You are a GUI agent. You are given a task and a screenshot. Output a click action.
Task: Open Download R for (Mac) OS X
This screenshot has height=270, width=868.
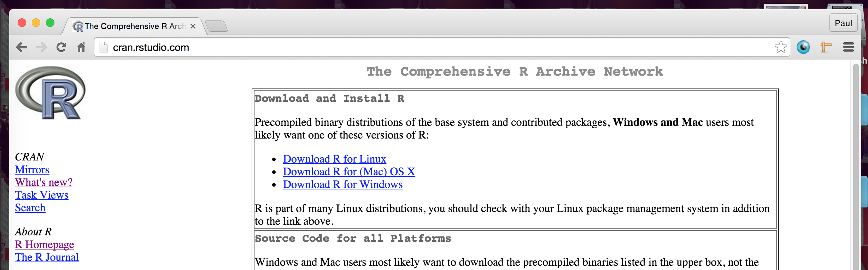[x=349, y=172]
